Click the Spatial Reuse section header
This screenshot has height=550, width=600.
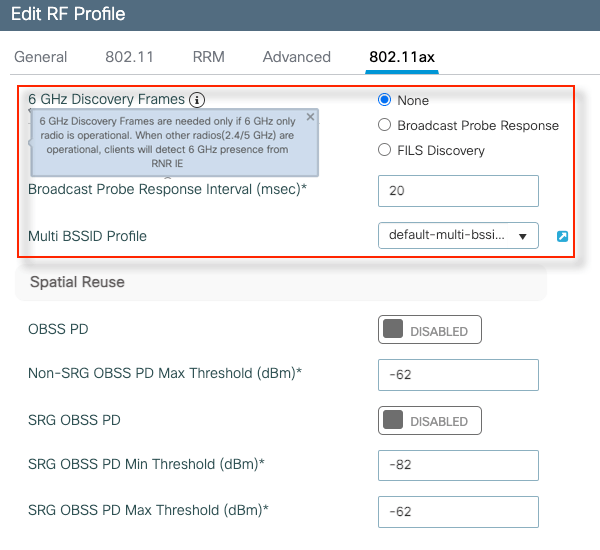pyautogui.click(x=78, y=282)
